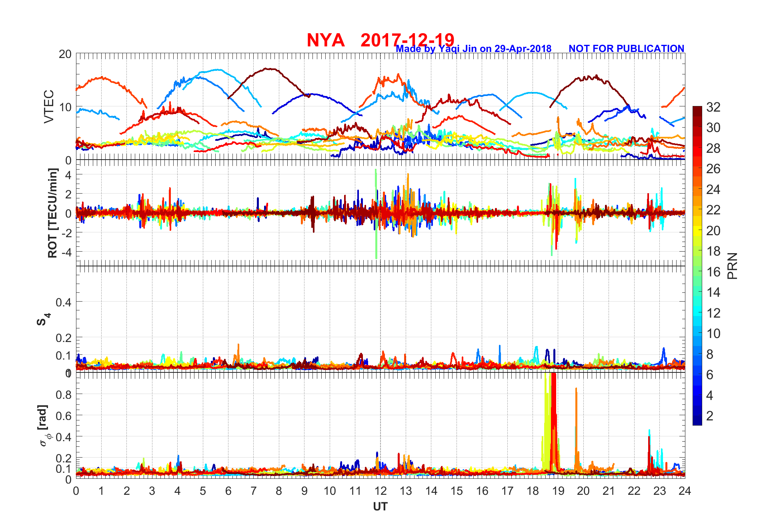Click colorbar tick label 6

coord(709,374)
